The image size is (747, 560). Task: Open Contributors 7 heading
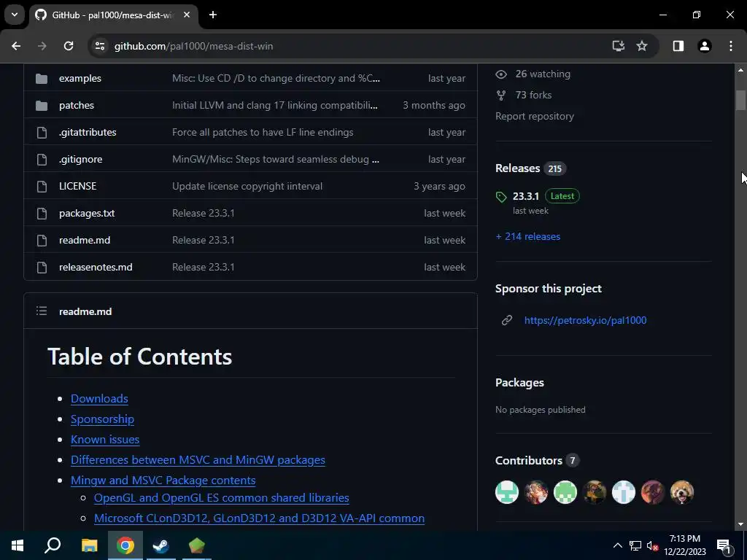point(536,461)
